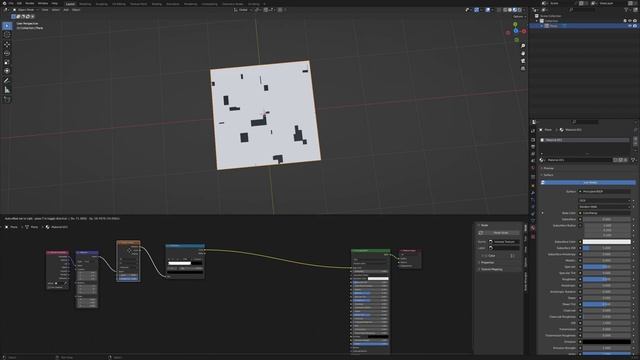Click the material name field
The width and height of the screenshot is (640, 360).
click(579, 160)
